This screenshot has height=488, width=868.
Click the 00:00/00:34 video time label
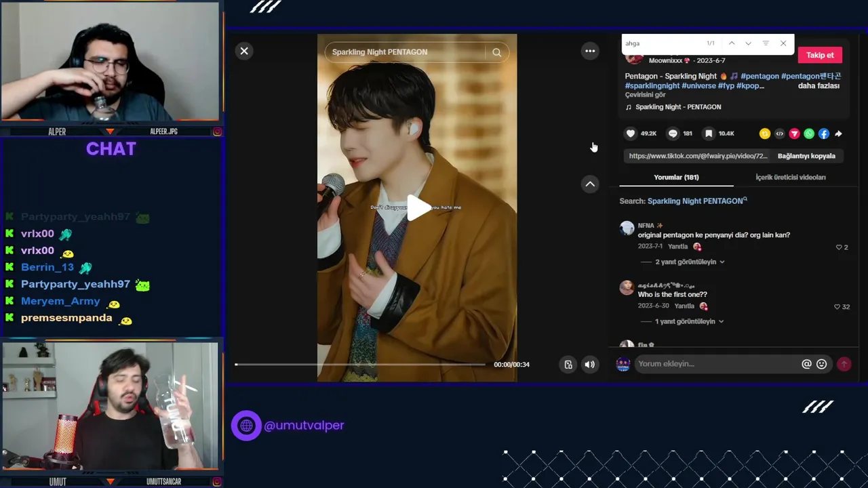[x=511, y=365]
